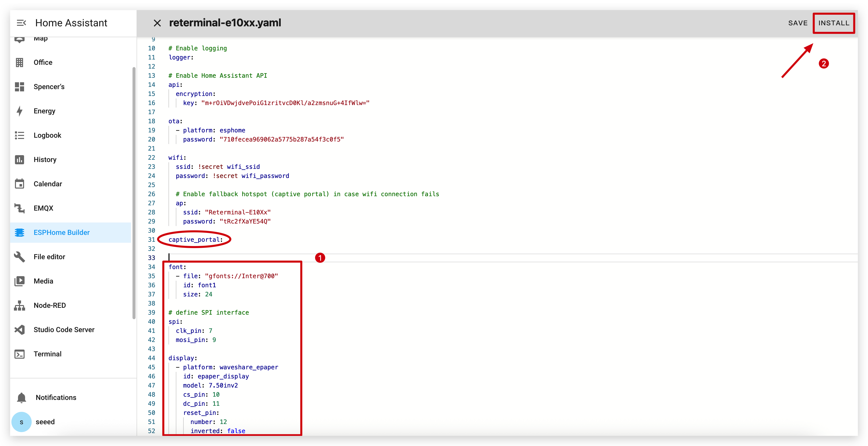Open the Media browser
The height and width of the screenshot is (446, 868).
click(x=70, y=281)
